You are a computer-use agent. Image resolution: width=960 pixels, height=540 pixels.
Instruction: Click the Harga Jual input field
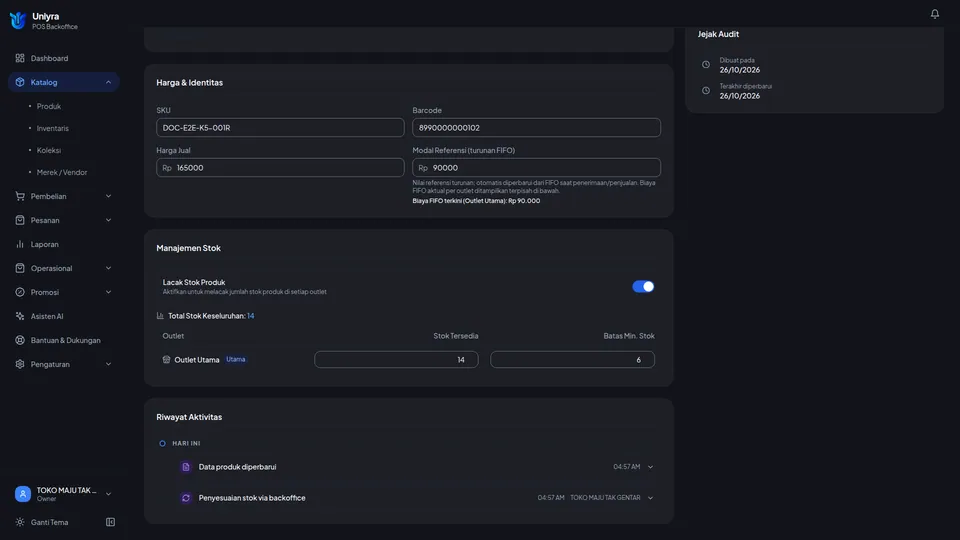[280, 168]
